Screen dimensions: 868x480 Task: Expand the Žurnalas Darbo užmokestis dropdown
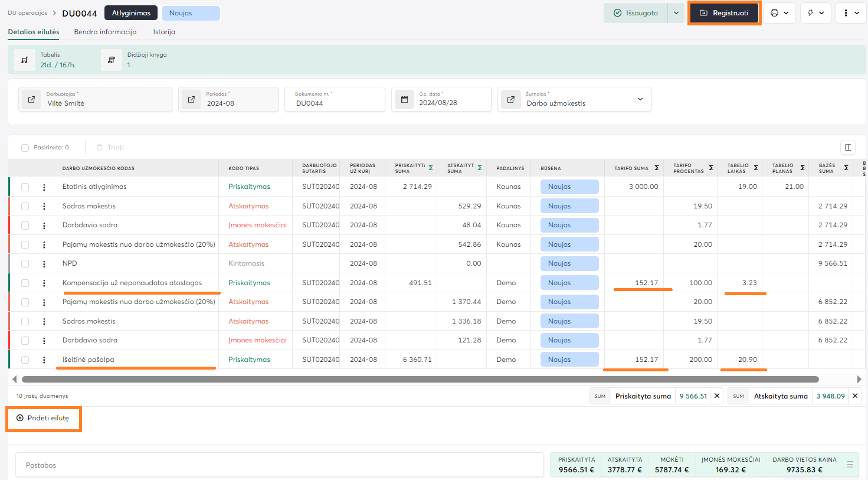tap(640, 99)
